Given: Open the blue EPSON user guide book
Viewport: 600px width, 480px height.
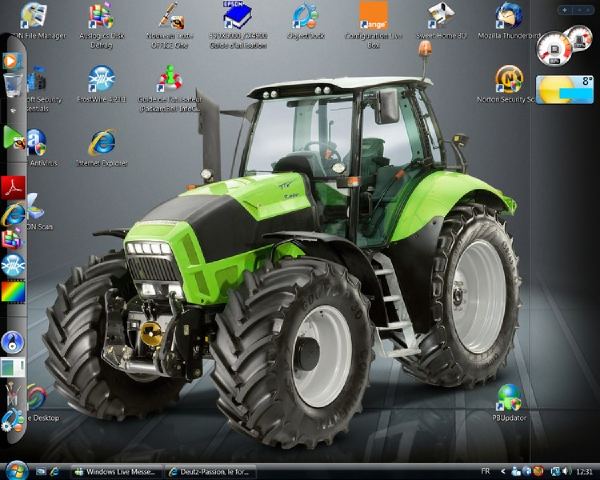Looking at the screenshot, I should point(237,25).
